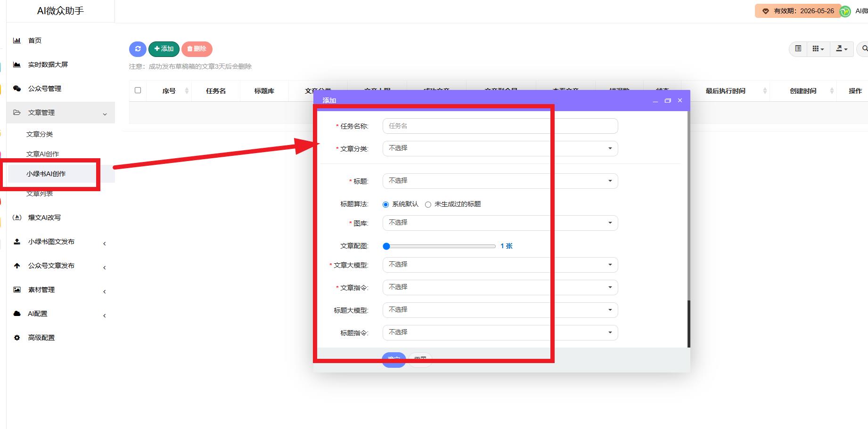Click the 标题库 column header
Image resolution: width=868 pixels, height=429 pixels.
click(264, 91)
